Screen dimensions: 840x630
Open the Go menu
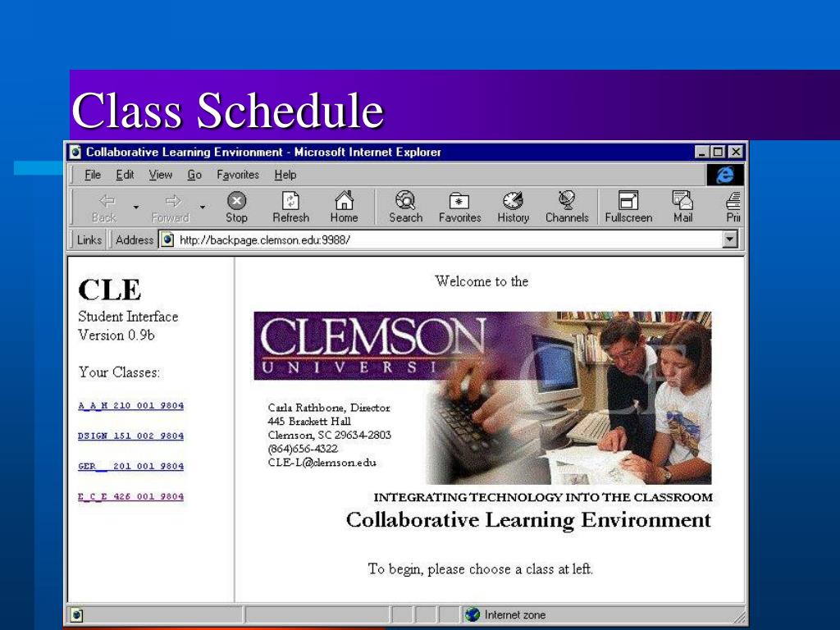pyautogui.click(x=194, y=175)
